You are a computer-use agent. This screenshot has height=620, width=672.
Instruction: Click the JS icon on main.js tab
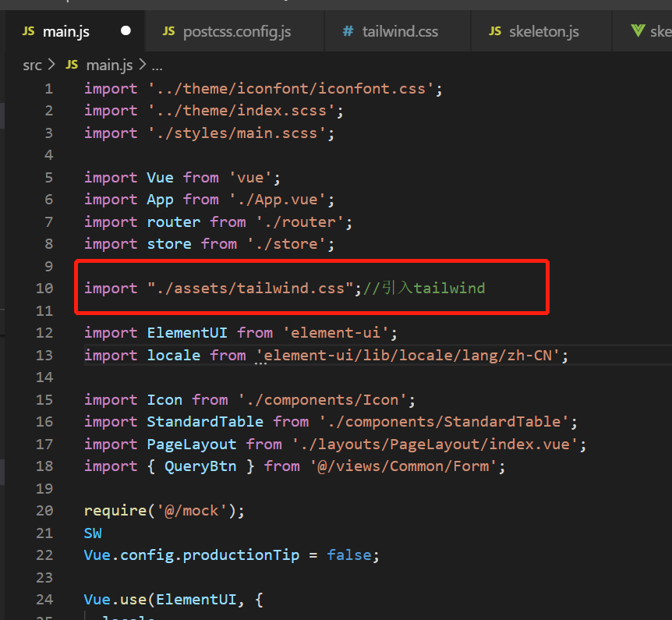pos(28,31)
